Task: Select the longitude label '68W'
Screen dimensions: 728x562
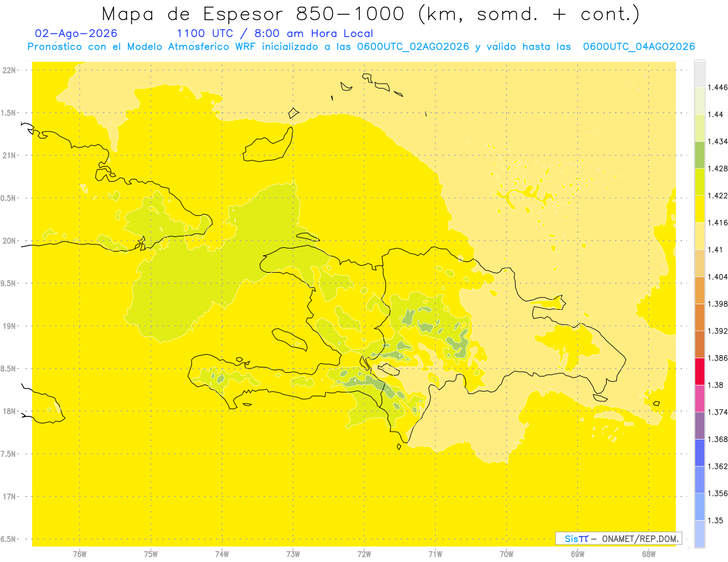Action: click(649, 554)
